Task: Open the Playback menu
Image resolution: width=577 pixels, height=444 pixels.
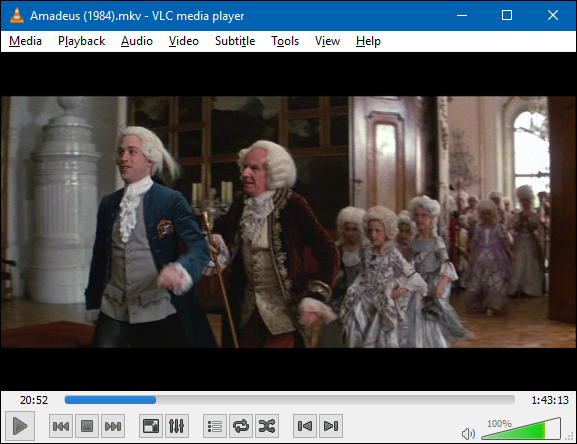Action: [x=81, y=41]
